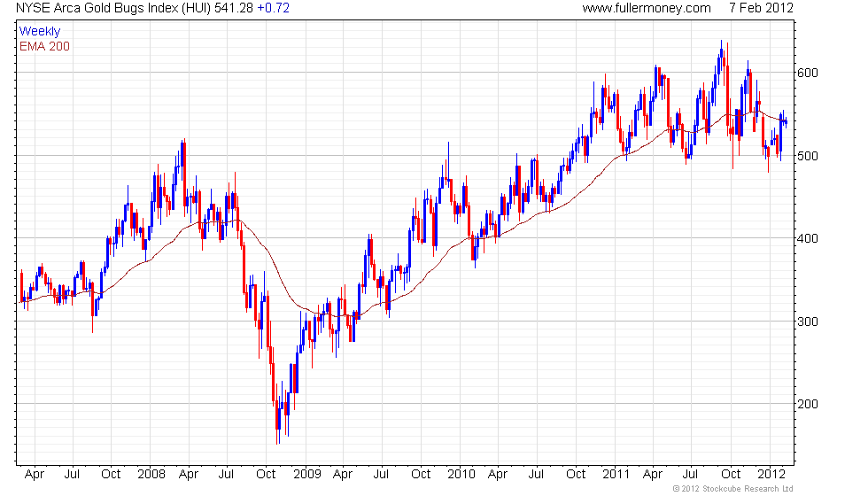Click the NYSE Arca Gold Bugs Index title
This screenshot has height=496, width=868.
113,8
